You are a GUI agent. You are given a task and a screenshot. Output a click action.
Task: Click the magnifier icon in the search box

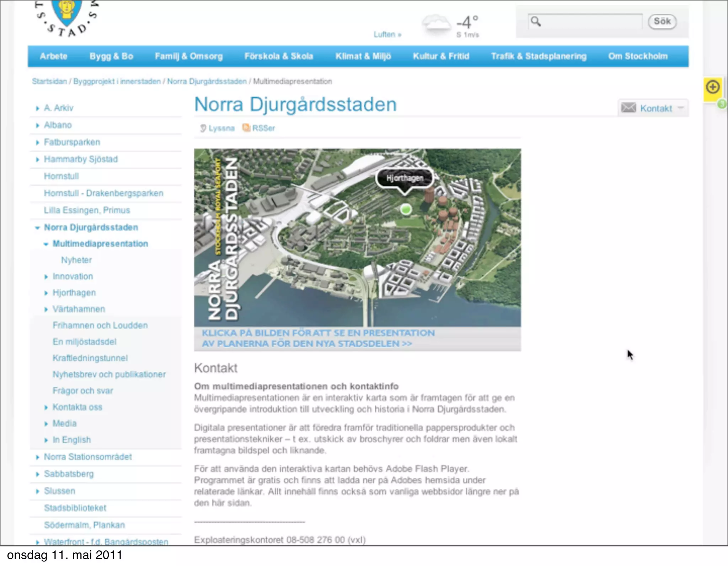(536, 22)
